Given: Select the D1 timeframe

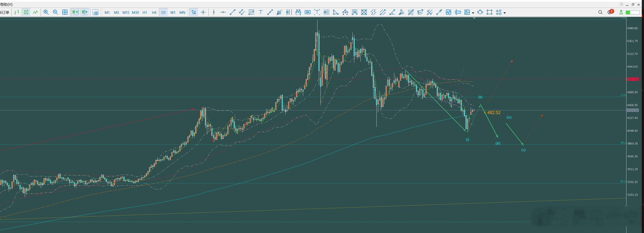Looking at the screenshot, I should [163, 12].
